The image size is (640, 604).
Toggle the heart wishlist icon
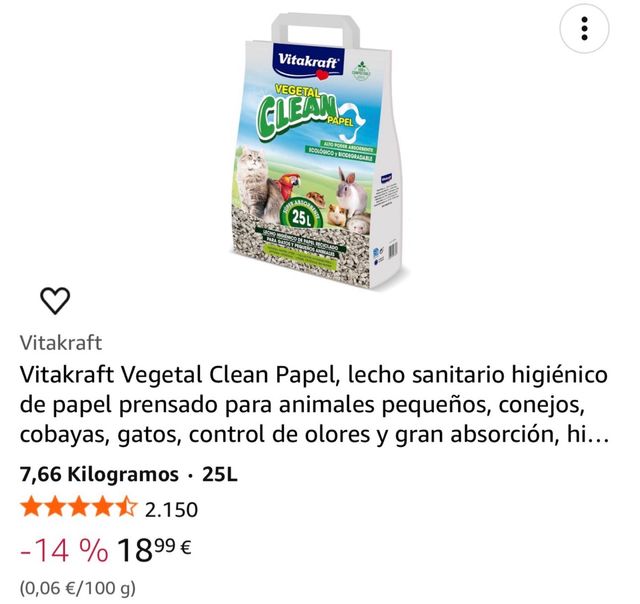tap(55, 301)
